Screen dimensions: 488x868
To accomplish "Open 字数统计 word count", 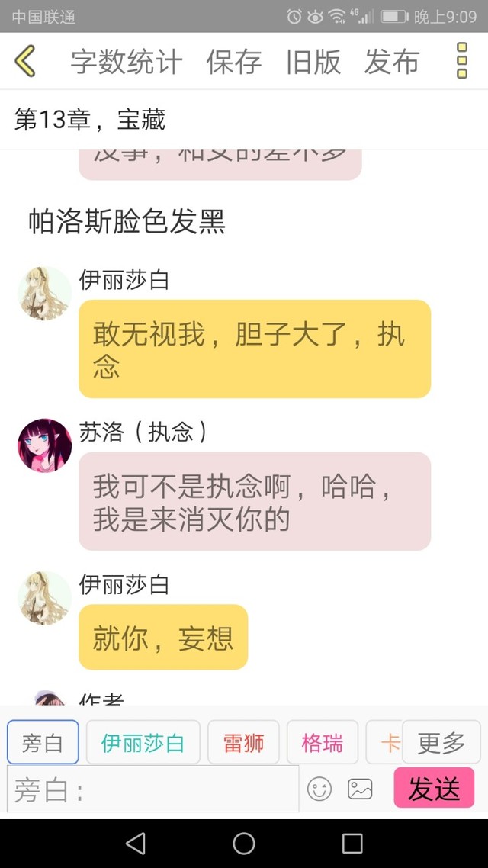I will 126,62.
